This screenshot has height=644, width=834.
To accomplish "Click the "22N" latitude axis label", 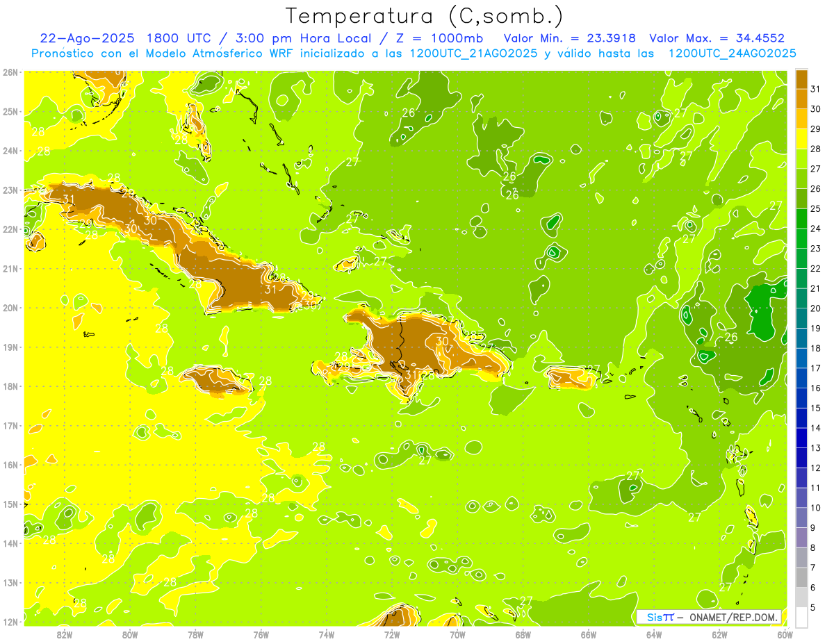I will pyautogui.click(x=10, y=229).
